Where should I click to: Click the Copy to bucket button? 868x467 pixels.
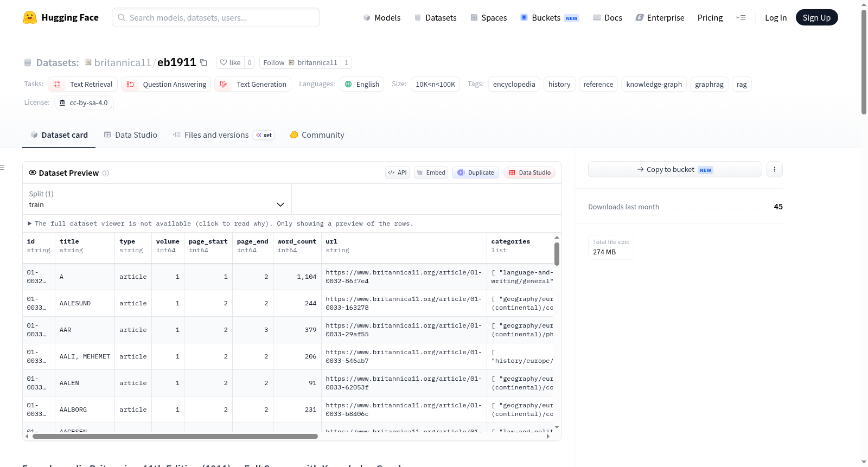[x=675, y=169]
